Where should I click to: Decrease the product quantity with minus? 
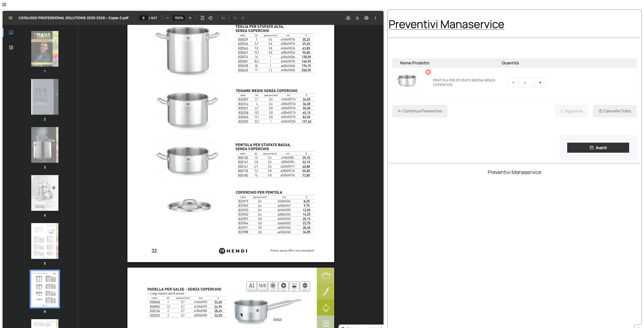click(513, 83)
